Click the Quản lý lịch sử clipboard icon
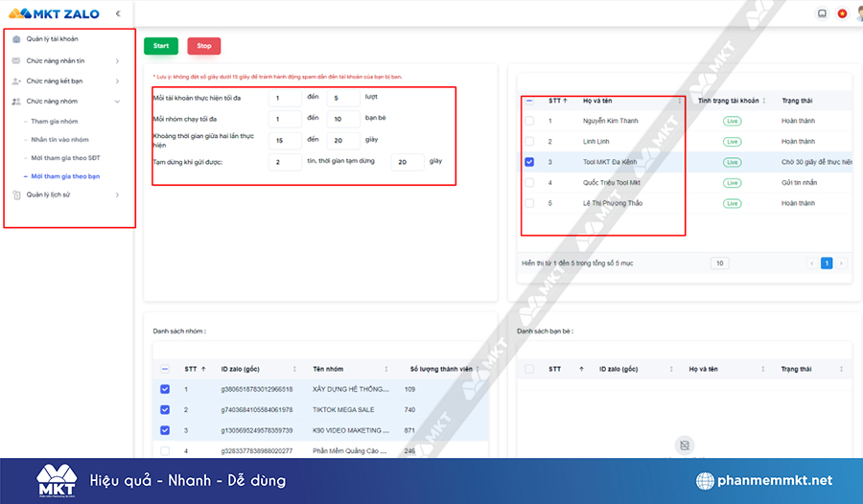Image resolution: width=863 pixels, height=504 pixels. [x=15, y=195]
